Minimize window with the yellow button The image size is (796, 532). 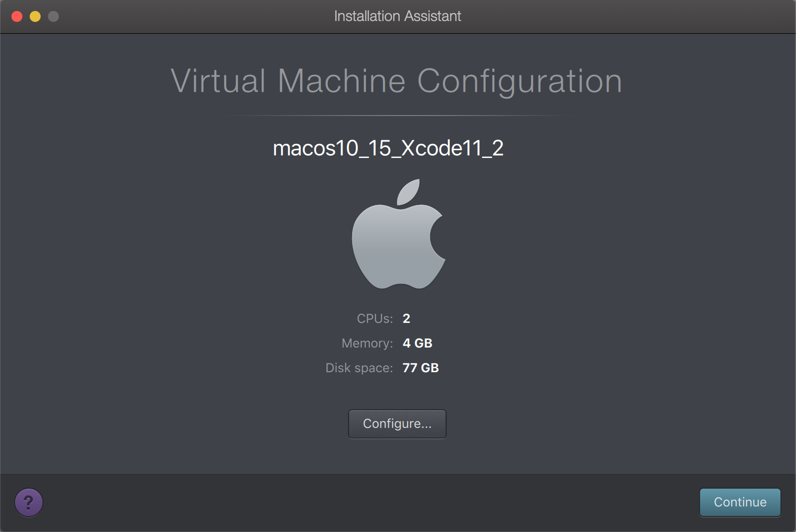click(x=35, y=16)
